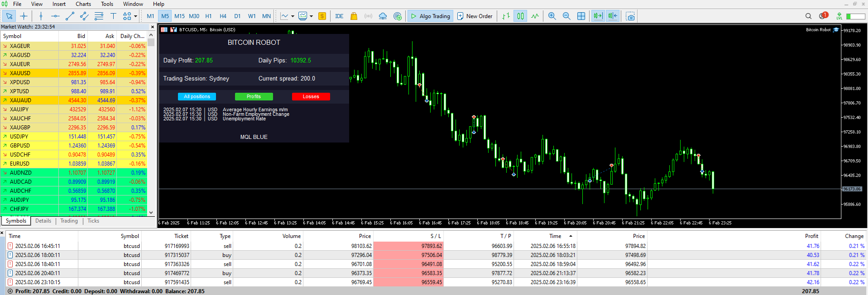Open the VPS cloud hosting icon
The image size is (868, 295).
pos(383,16)
